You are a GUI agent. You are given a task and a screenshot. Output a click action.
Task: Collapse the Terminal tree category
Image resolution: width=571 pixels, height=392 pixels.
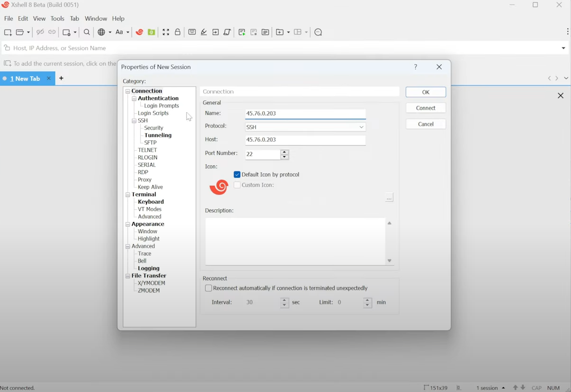128,195
